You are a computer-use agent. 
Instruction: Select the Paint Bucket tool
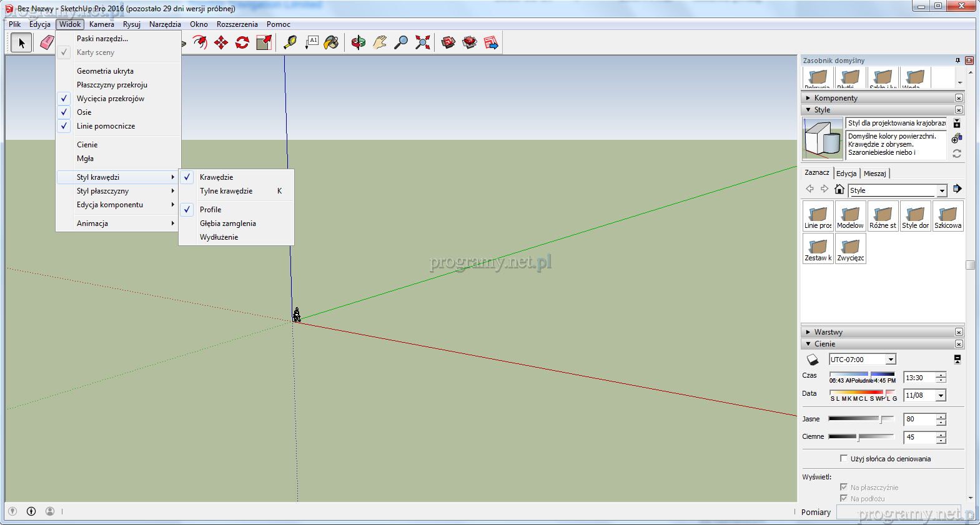(331, 42)
